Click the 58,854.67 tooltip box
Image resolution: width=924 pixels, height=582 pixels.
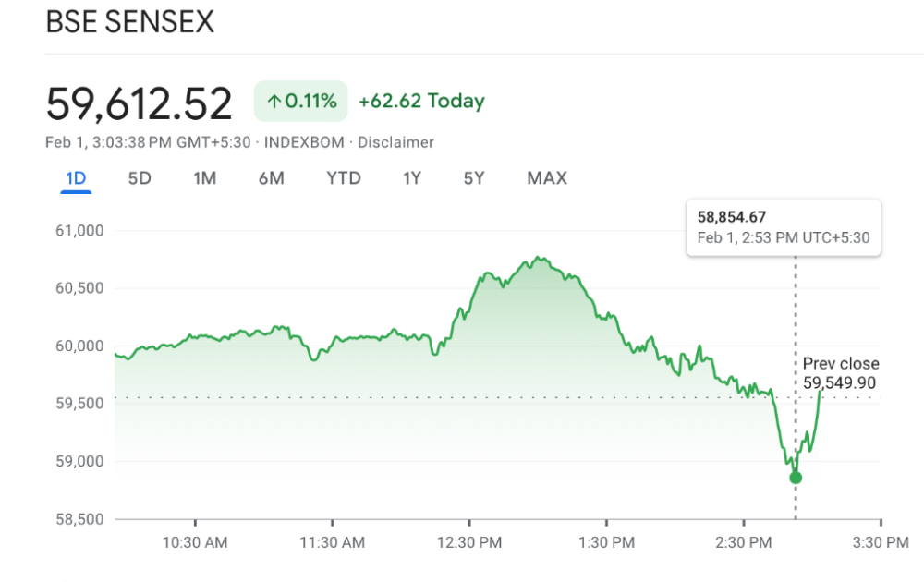[x=784, y=227]
